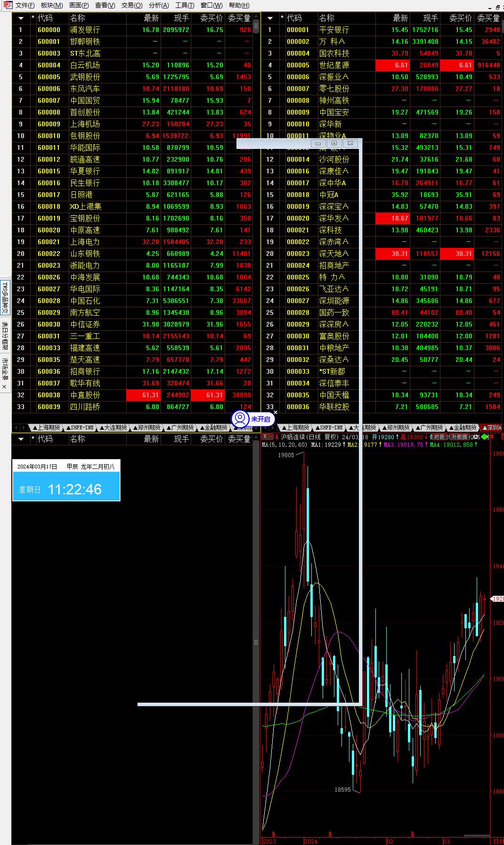Open the 查看(V) menu

(105, 6)
